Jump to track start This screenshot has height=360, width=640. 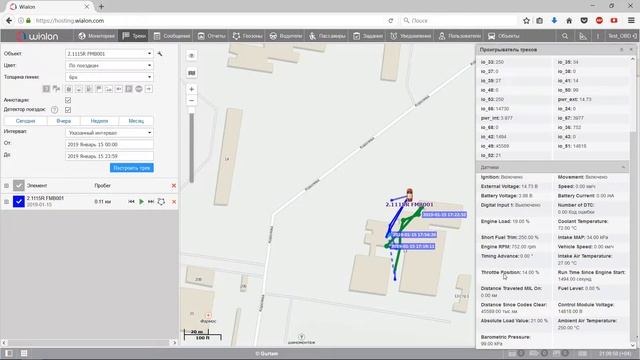(131, 202)
